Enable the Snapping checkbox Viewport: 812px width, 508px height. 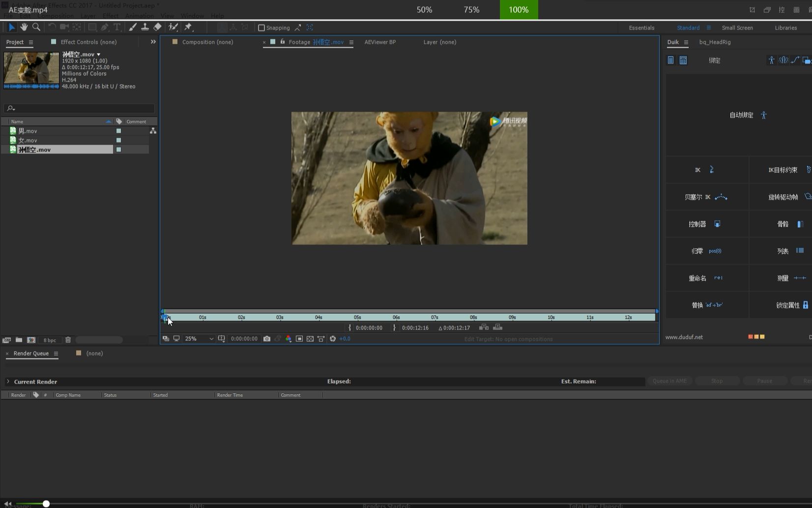[x=261, y=28]
